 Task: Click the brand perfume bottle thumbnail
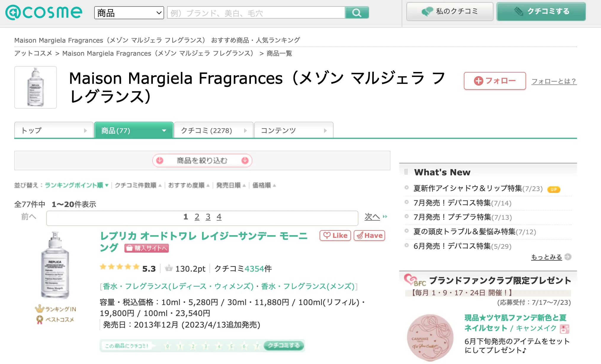(36, 87)
